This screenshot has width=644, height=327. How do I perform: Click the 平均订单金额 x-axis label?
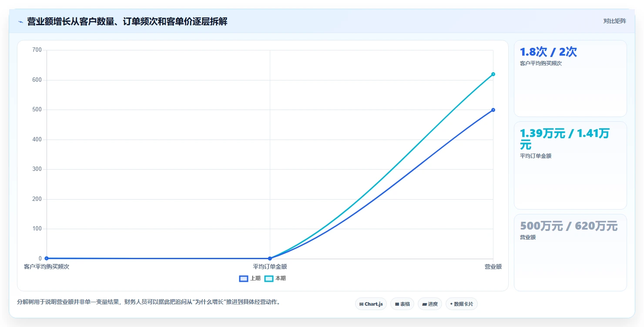pyautogui.click(x=270, y=267)
